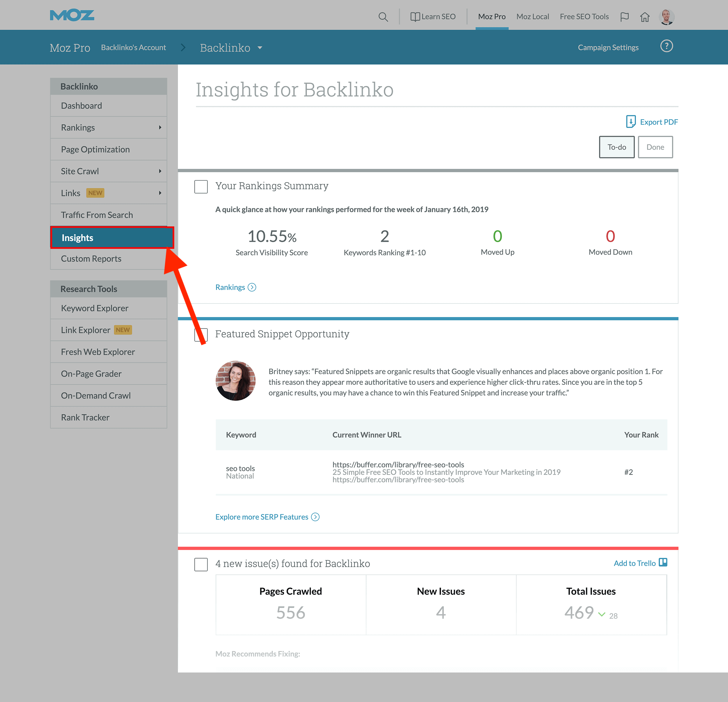Click the 10.55% Search Visibility Score
The width and height of the screenshot is (728, 702).
272,236
